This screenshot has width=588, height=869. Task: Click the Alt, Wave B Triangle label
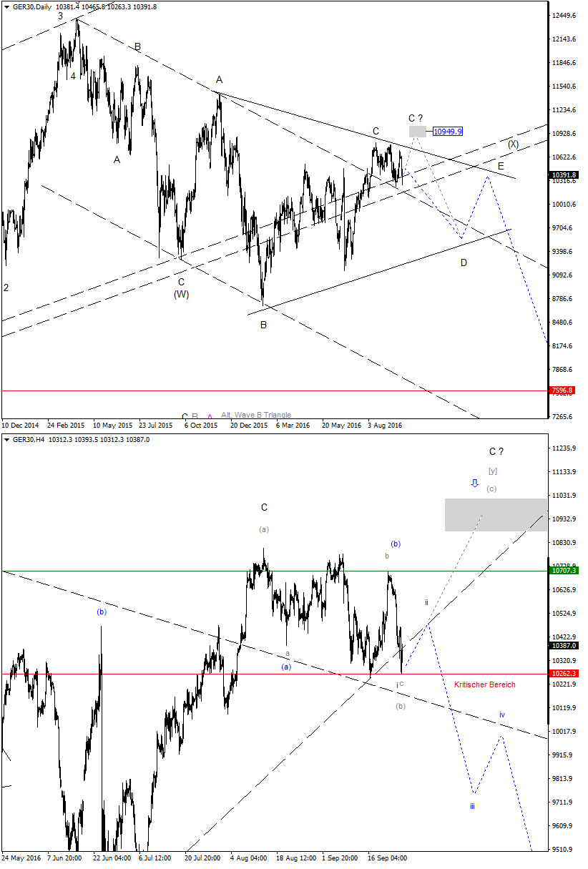[255, 415]
